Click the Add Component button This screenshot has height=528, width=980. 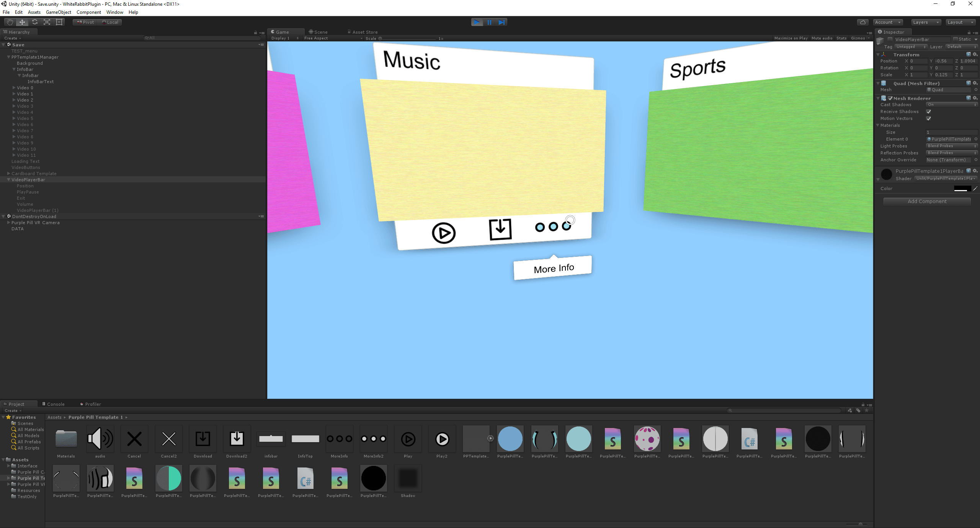pyautogui.click(x=927, y=202)
